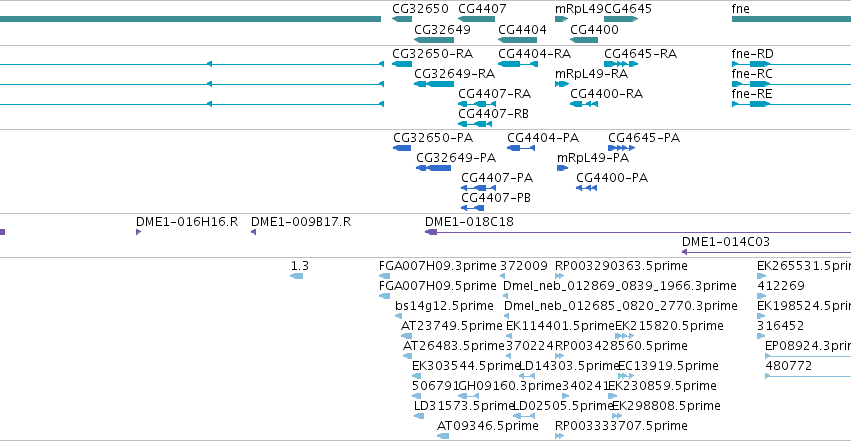Select transcript CG4400-RA
The image size is (851, 441).
[x=584, y=104]
